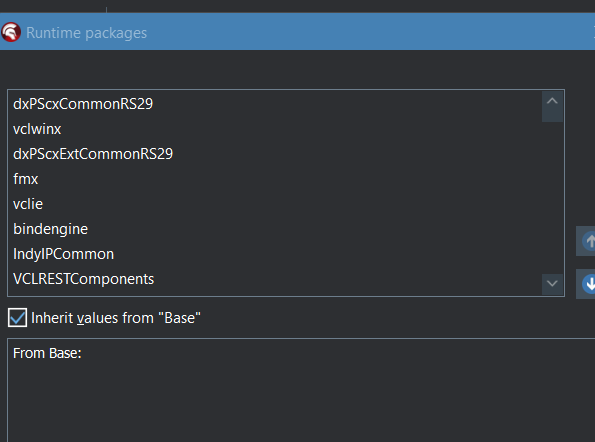595x442 pixels.
Task: Click the list scroll up chevron
Action: pos(552,101)
